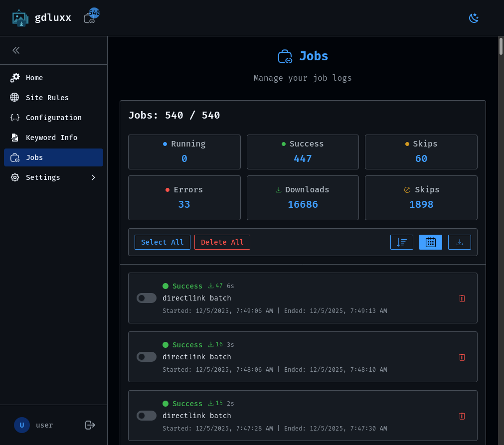Open the Site Rules page
The image size is (504, 445).
coord(47,98)
